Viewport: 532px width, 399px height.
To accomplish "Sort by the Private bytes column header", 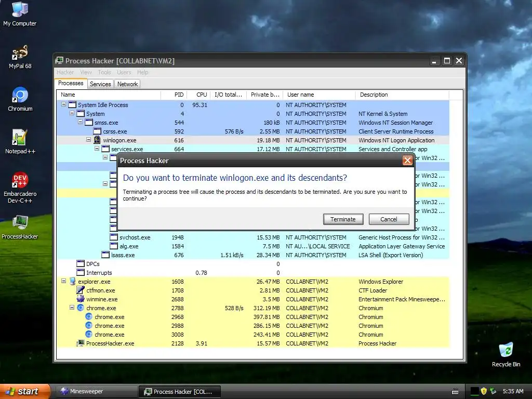I will [x=264, y=95].
